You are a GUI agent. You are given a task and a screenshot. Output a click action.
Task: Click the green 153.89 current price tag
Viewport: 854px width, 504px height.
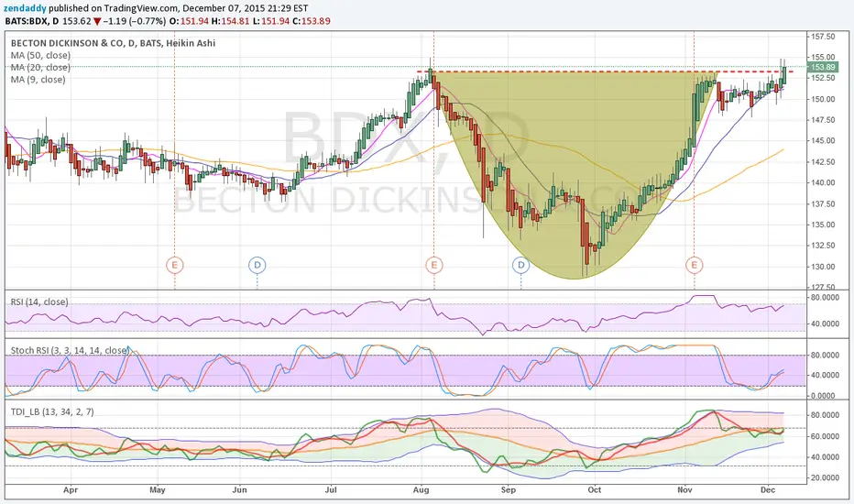coord(823,67)
